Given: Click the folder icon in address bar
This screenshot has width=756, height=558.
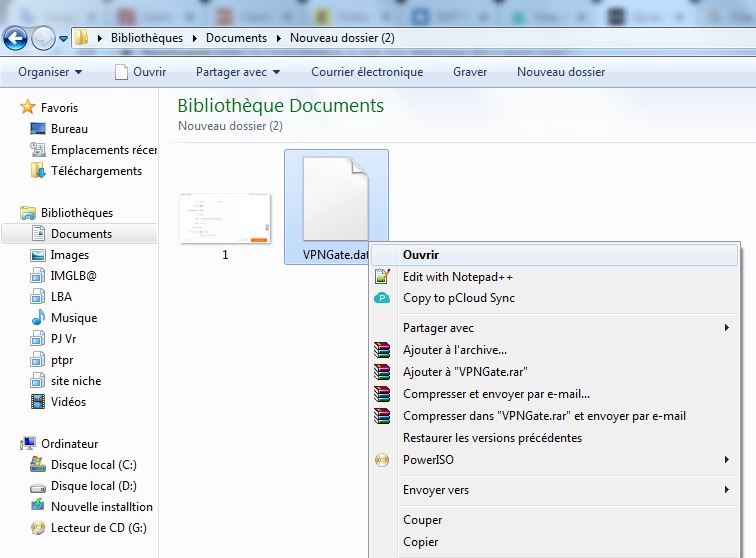Looking at the screenshot, I should tap(82, 38).
